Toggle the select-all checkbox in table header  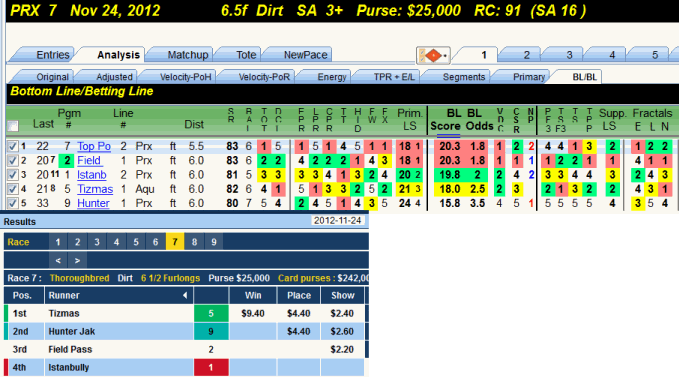coord(13,126)
